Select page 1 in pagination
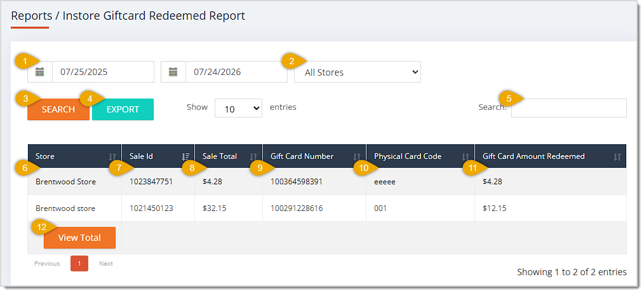The height and width of the screenshot is (293, 644). (x=79, y=263)
